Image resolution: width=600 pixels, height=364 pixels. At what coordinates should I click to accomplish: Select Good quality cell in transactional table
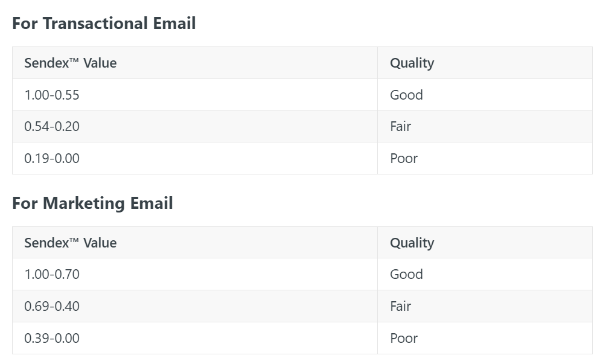[485, 95]
